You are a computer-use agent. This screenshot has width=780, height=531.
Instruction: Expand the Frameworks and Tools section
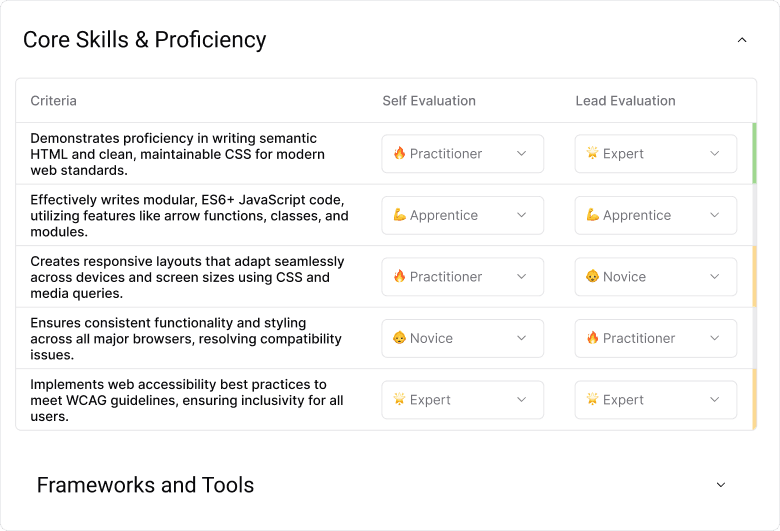tap(721, 485)
